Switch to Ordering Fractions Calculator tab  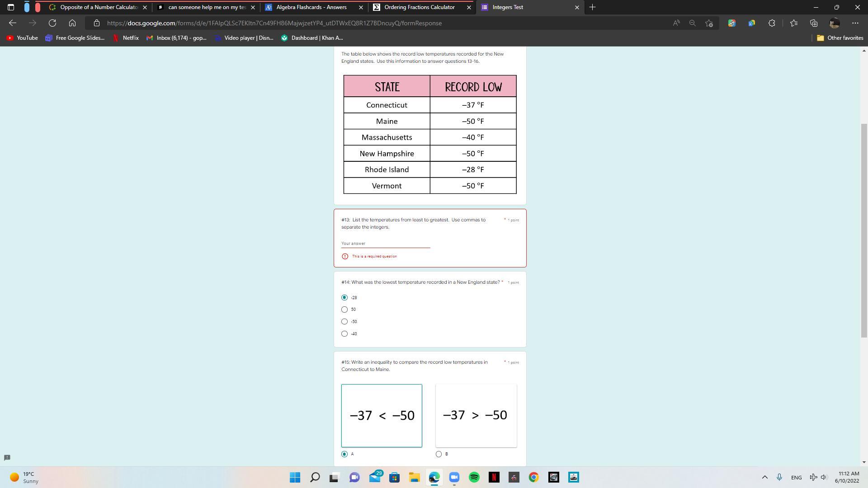click(419, 7)
